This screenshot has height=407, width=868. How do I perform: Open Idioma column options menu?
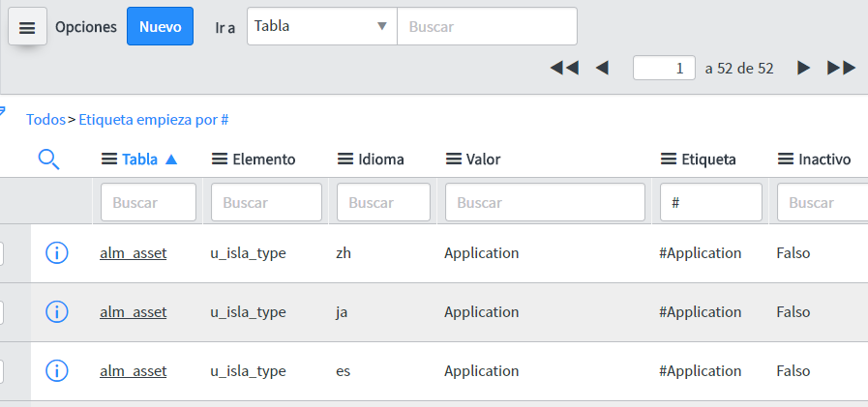(345, 160)
